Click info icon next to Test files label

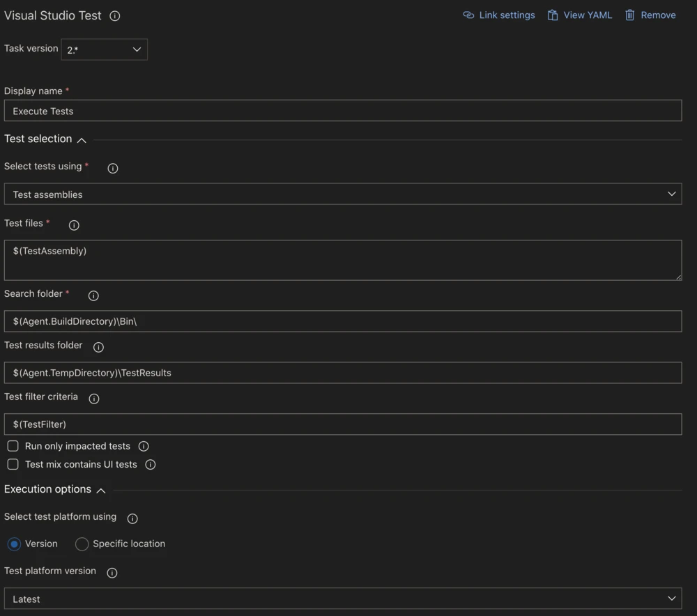coord(74,225)
